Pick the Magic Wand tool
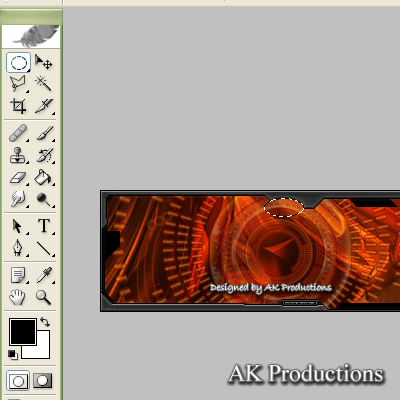 tap(44, 84)
